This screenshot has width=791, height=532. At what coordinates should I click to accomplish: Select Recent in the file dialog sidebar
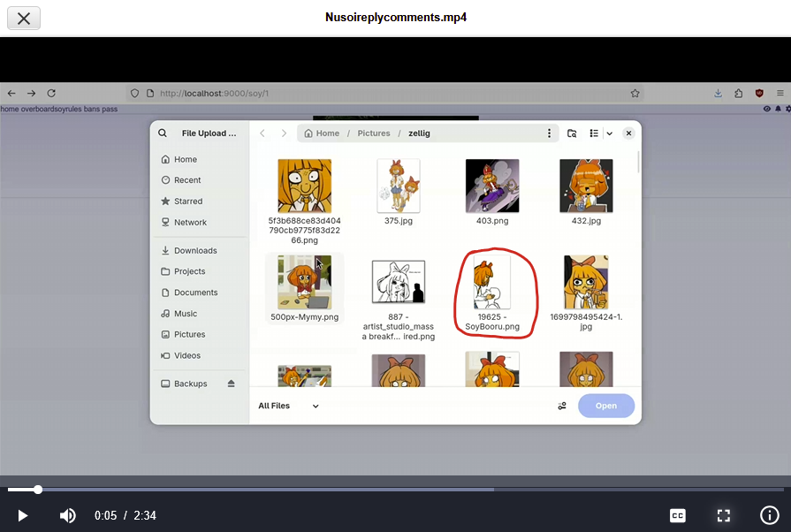[x=187, y=180]
